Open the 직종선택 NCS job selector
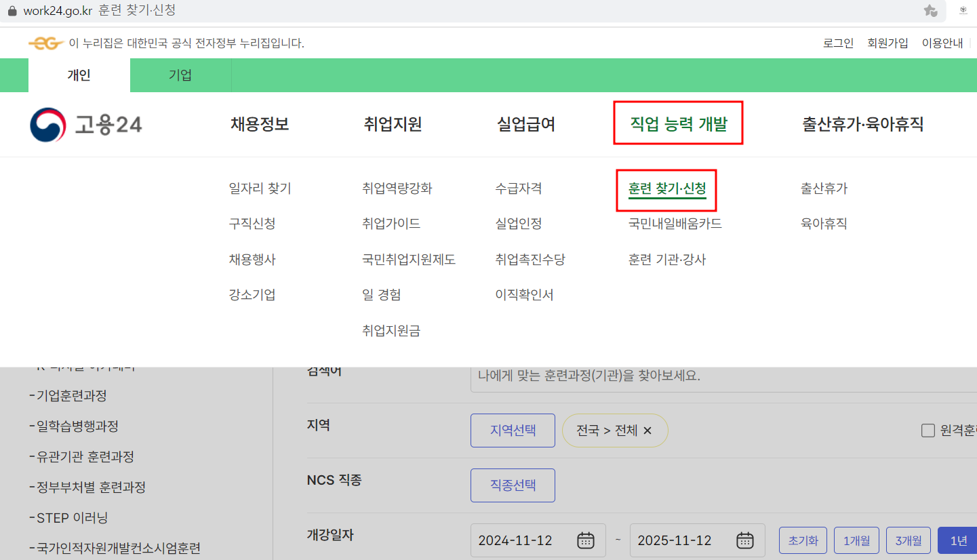This screenshot has width=977, height=560. [512, 485]
